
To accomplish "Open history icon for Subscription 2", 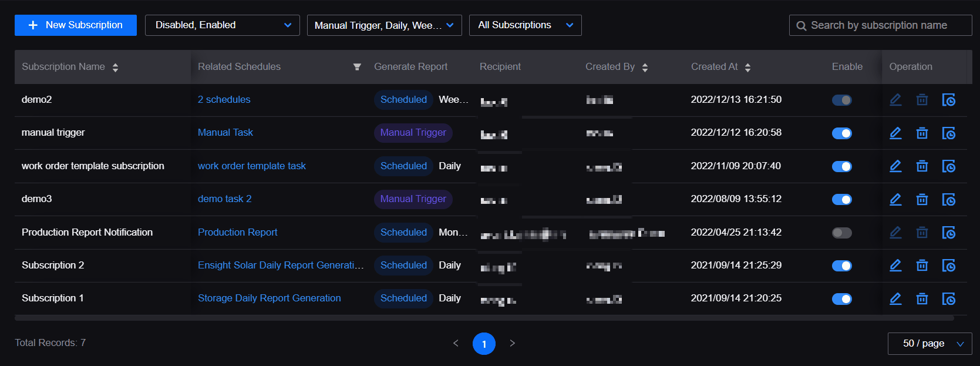I will (949, 266).
